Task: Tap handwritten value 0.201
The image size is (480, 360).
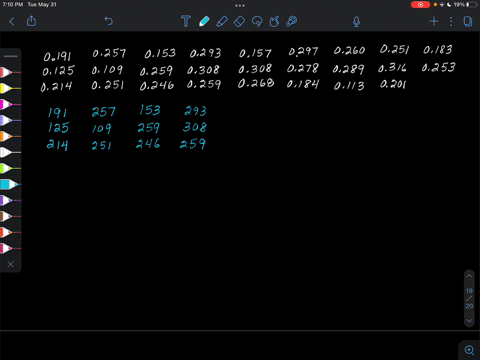Action: click(393, 84)
